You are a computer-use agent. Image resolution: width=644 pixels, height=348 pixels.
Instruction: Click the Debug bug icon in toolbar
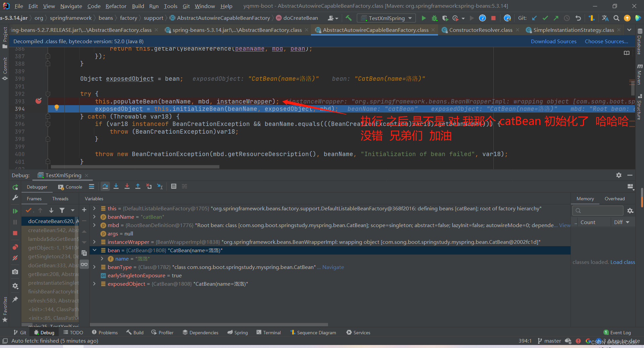(434, 18)
